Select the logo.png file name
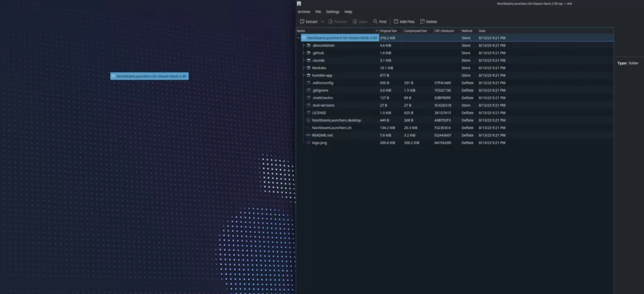This screenshot has height=294, width=644. [319, 143]
